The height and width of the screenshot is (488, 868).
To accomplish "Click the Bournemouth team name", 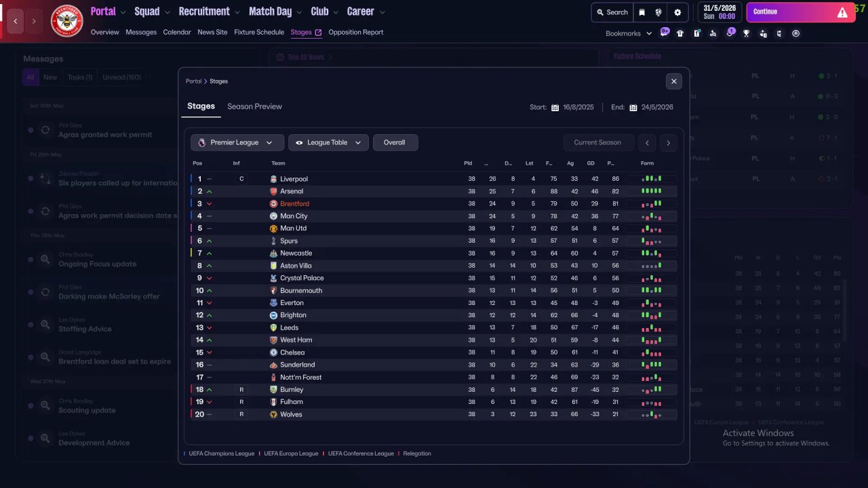I will click(x=301, y=291).
